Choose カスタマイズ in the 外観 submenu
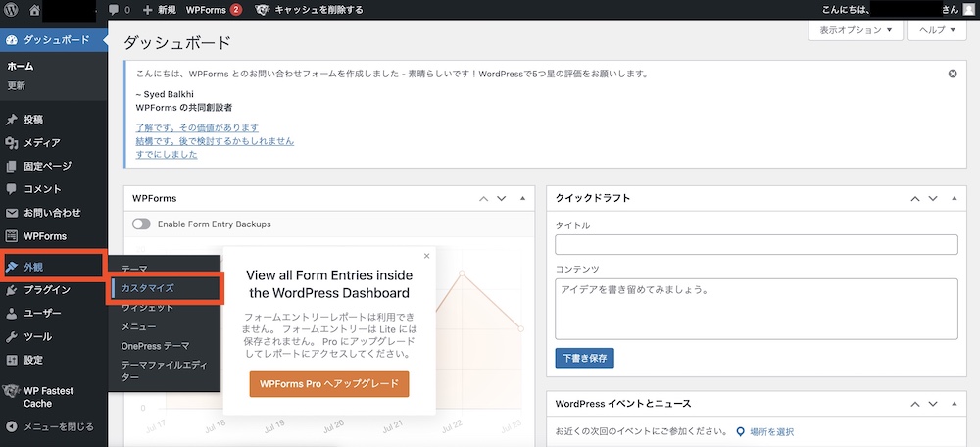The width and height of the screenshot is (980, 447). 148,288
